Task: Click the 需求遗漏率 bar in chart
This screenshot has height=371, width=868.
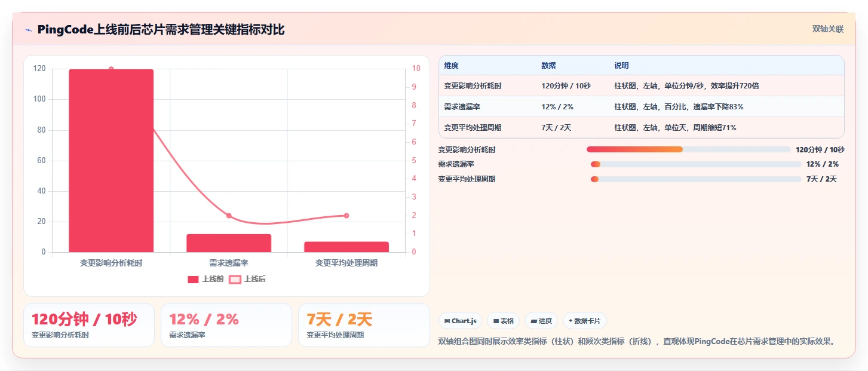Action: pos(229,243)
